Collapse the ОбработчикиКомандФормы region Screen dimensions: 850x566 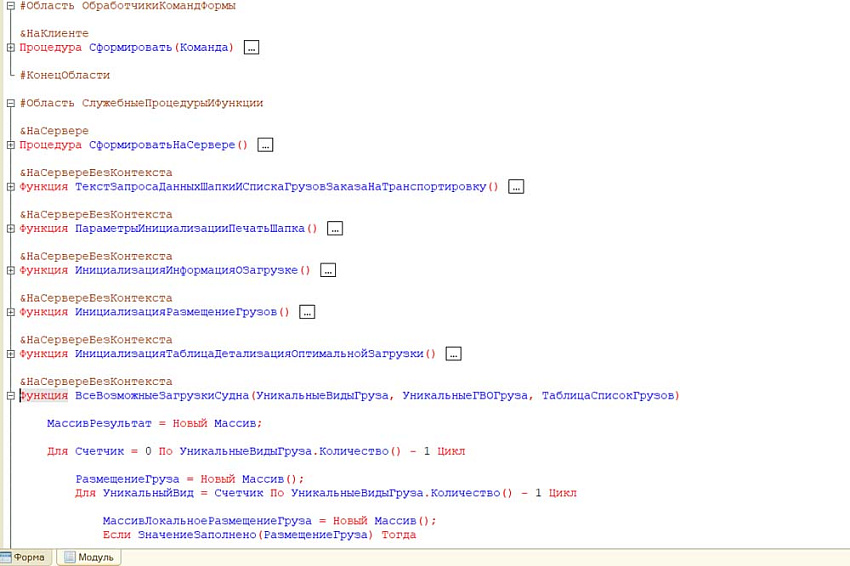click(10, 6)
